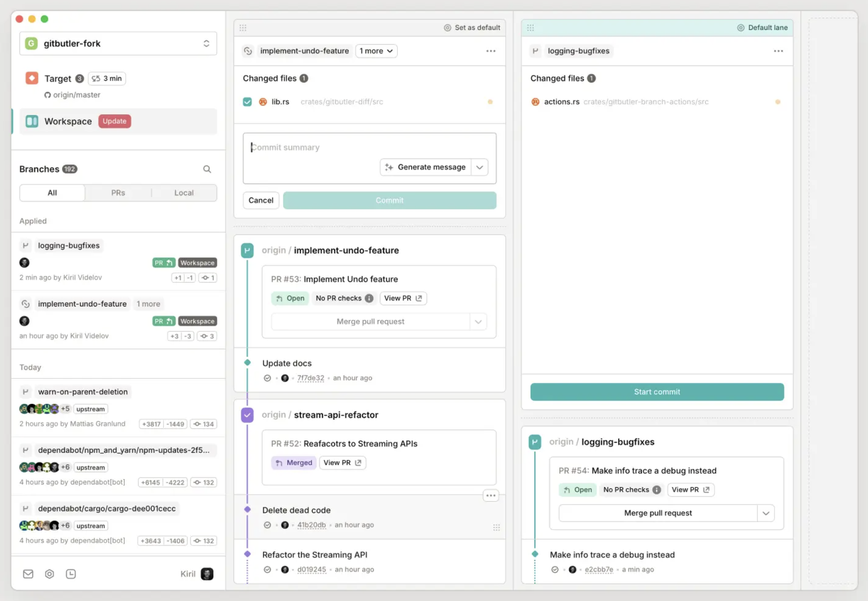Open the Generate message options chevron

(x=479, y=167)
